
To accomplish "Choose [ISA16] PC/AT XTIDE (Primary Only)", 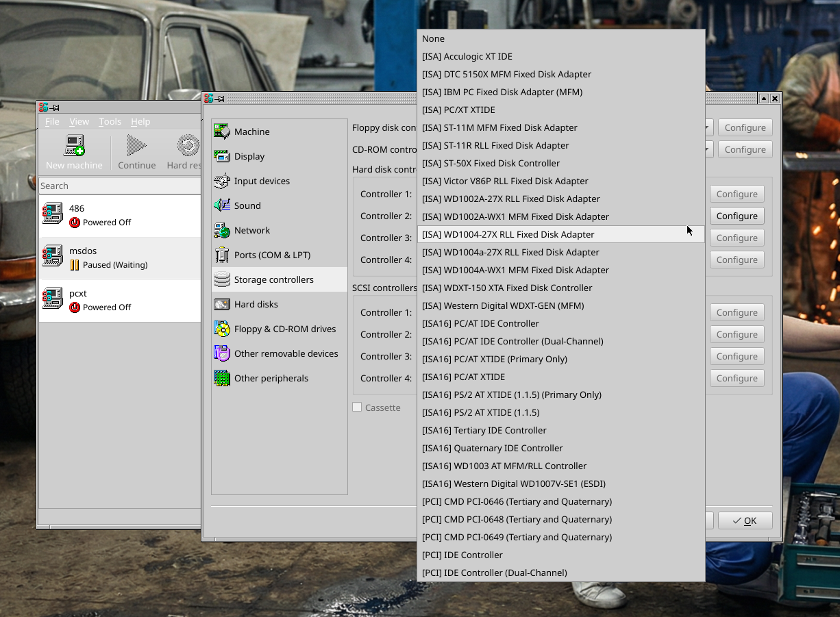I will [561, 359].
